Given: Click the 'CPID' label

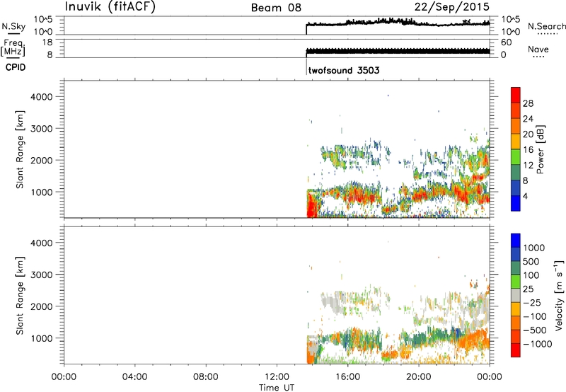Looking at the screenshot, I should [x=16, y=67].
